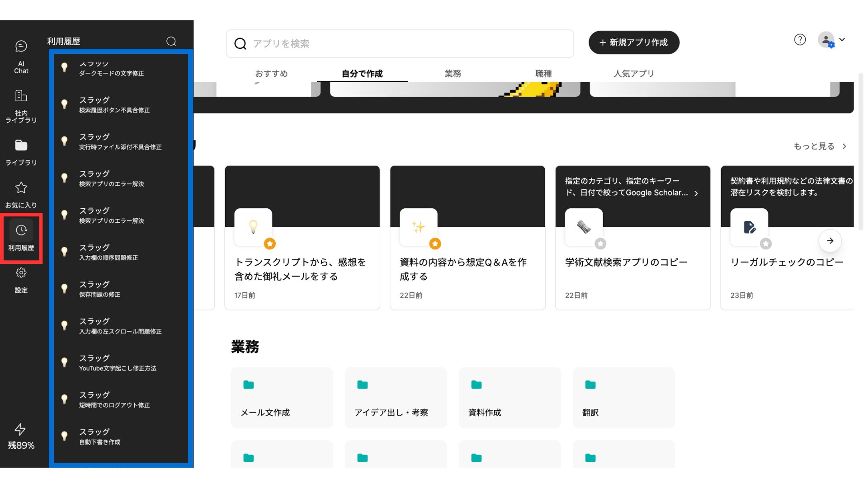The width and height of the screenshot is (868, 488).
Task: Click the 新規アプリ作成 button
Action: tap(633, 42)
